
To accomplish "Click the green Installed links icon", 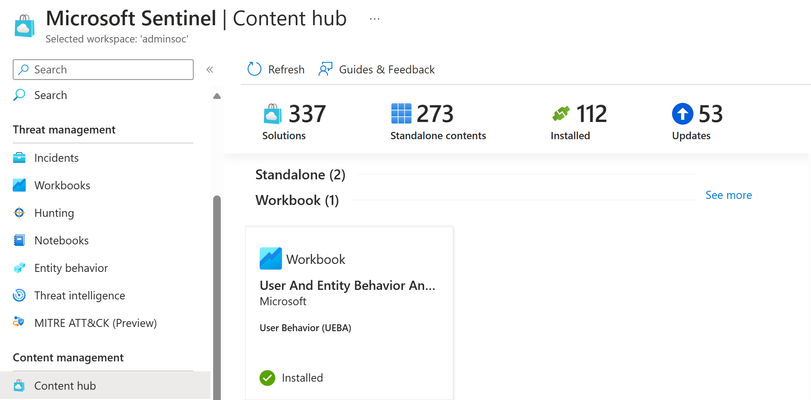I will [x=561, y=113].
